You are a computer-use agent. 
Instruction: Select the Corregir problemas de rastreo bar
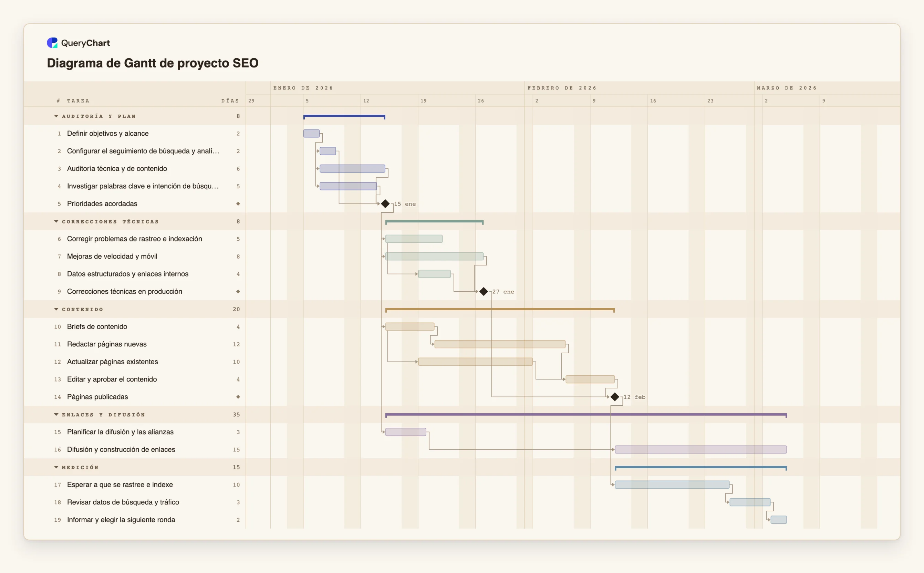tap(414, 239)
